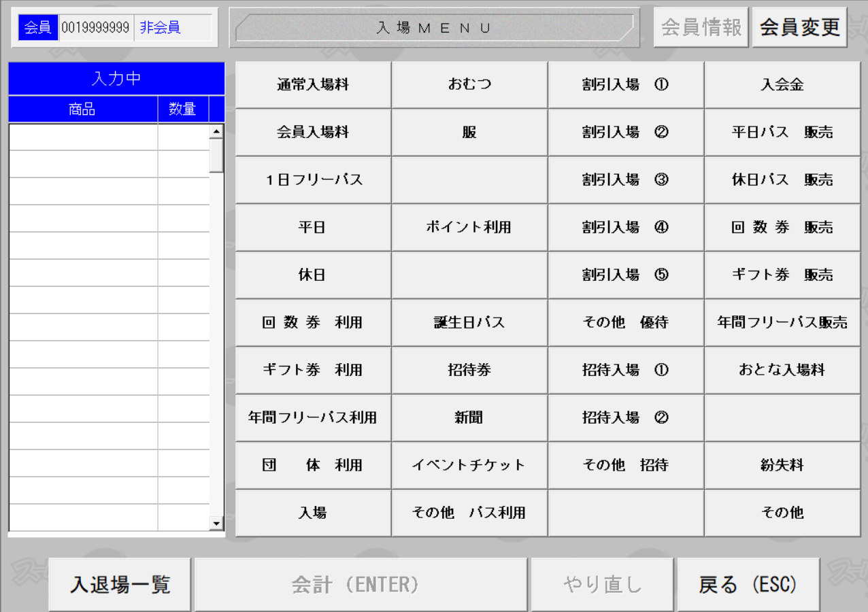Click the 数量 column header
Viewport: 868px width, 612px height.
tap(183, 109)
